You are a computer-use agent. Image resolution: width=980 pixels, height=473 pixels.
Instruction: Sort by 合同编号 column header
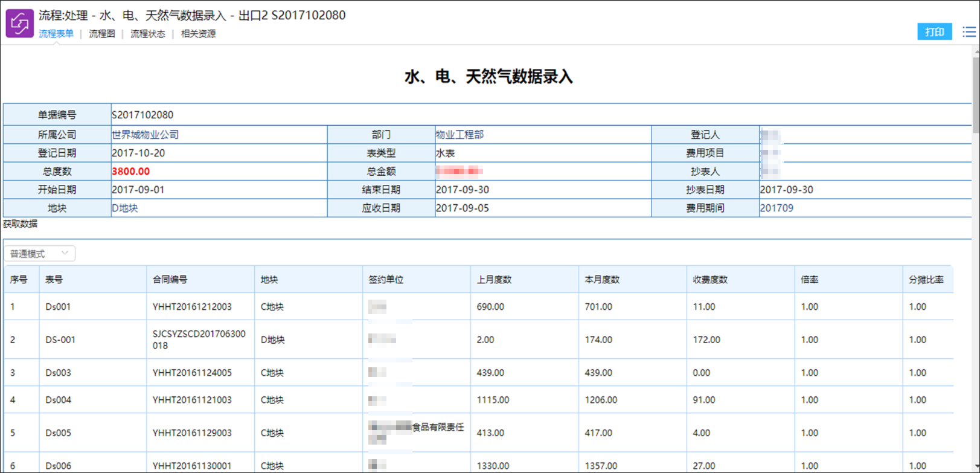170,280
